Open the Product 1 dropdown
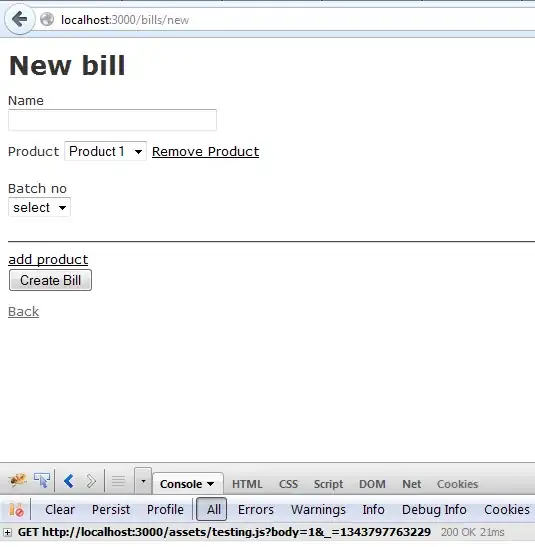The width and height of the screenshot is (535, 547). point(105,151)
